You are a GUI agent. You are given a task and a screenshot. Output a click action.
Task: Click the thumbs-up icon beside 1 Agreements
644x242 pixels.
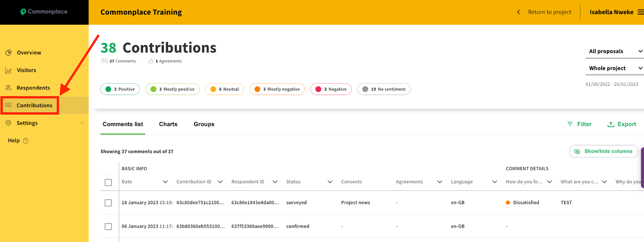coord(151,61)
